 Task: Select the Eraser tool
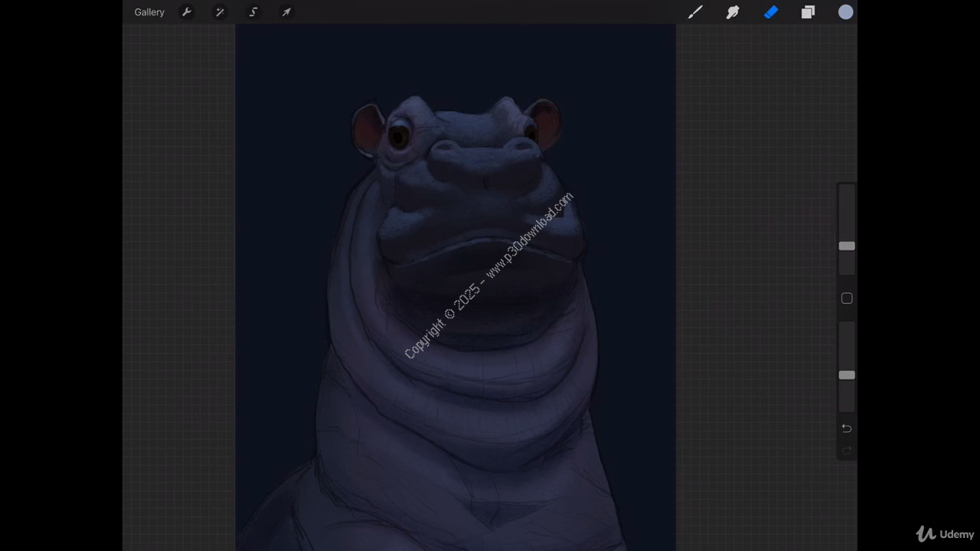[x=771, y=12]
